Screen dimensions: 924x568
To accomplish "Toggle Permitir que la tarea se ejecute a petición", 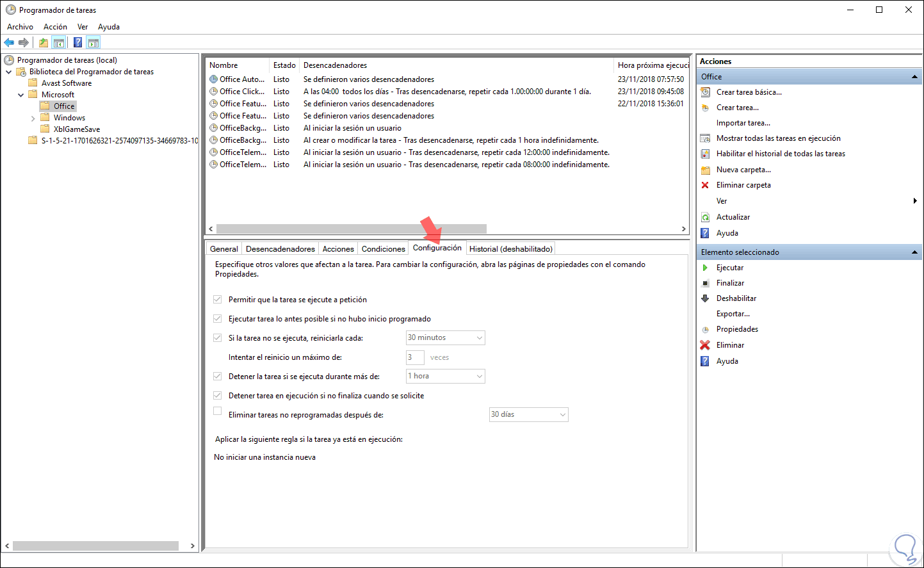I will [218, 299].
